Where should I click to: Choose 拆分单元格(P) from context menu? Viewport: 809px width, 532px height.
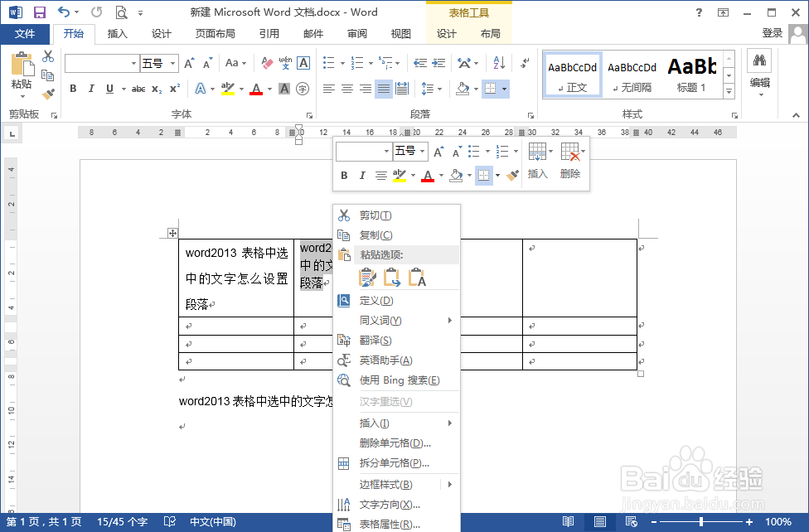(x=397, y=463)
